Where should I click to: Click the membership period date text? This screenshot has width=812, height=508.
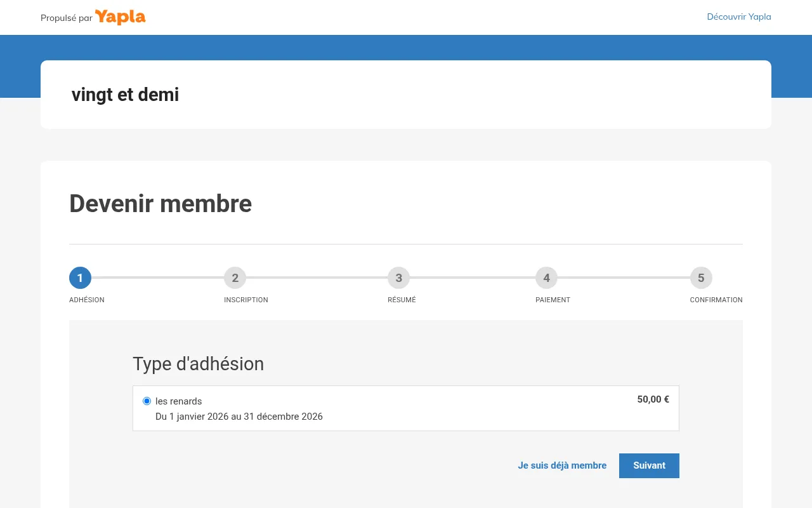[x=239, y=417]
